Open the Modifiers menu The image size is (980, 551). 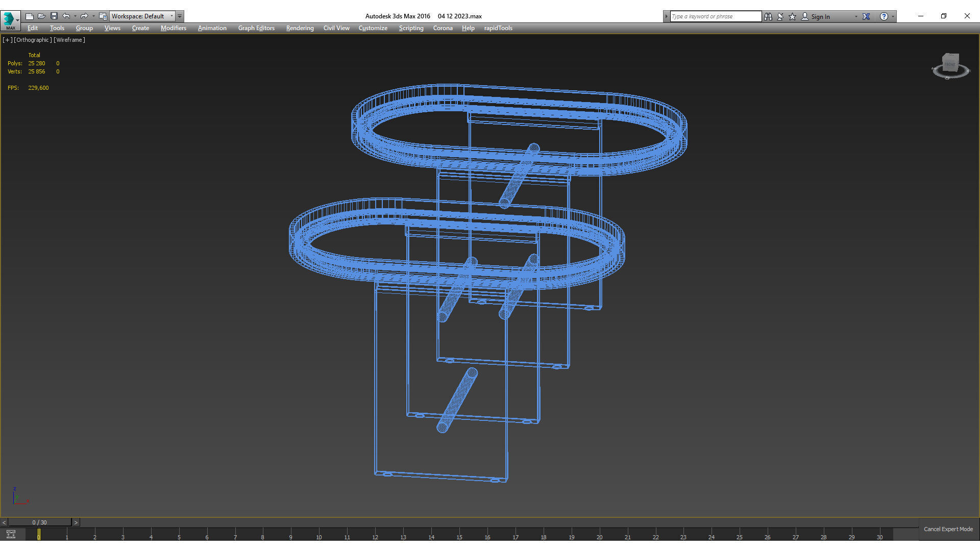pyautogui.click(x=173, y=28)
